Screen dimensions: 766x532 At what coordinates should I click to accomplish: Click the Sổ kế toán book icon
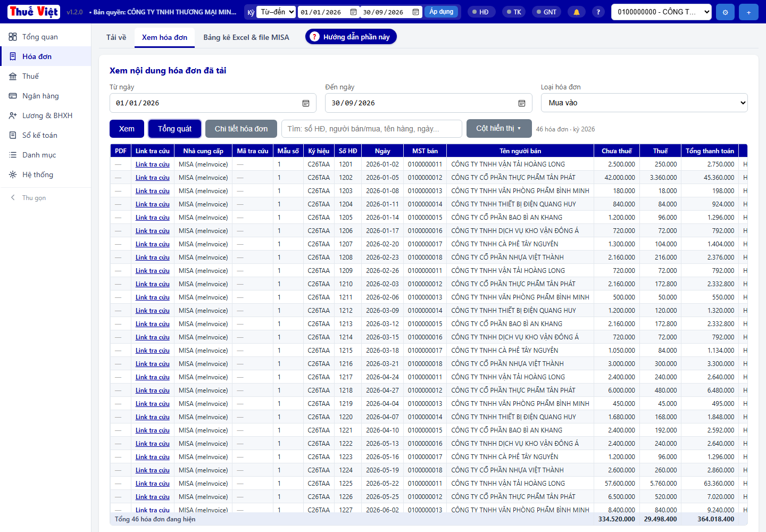point(13,135)
